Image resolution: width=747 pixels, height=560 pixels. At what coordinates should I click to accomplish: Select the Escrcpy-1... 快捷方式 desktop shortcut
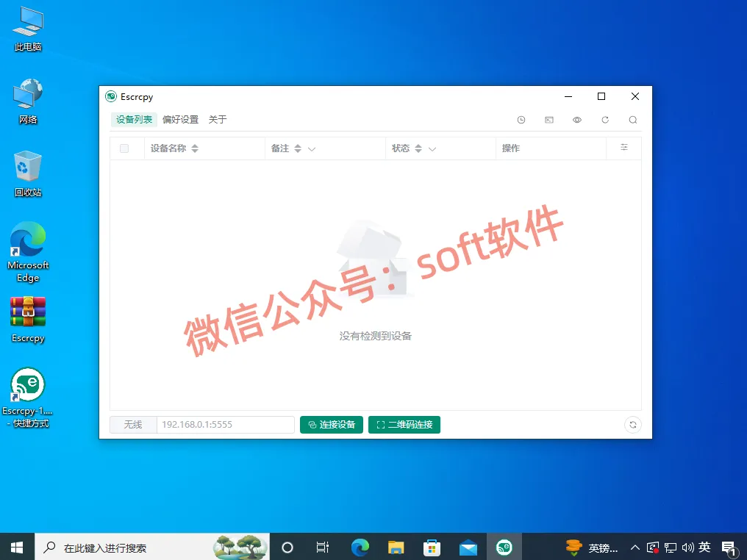(x=28, y=398)
